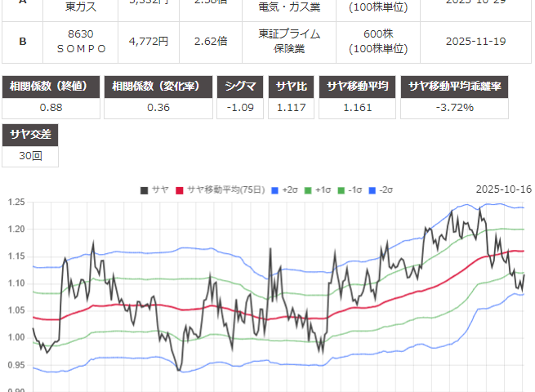Toggle the +1σ band legend item
Image resolution: width=535 pixels, height=392 pixels.
tap(317, 189)
